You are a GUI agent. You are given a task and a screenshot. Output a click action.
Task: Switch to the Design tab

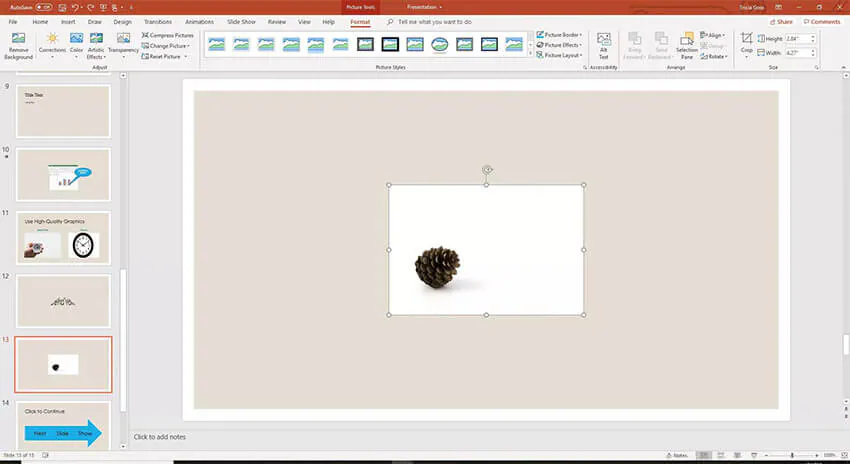123,22
